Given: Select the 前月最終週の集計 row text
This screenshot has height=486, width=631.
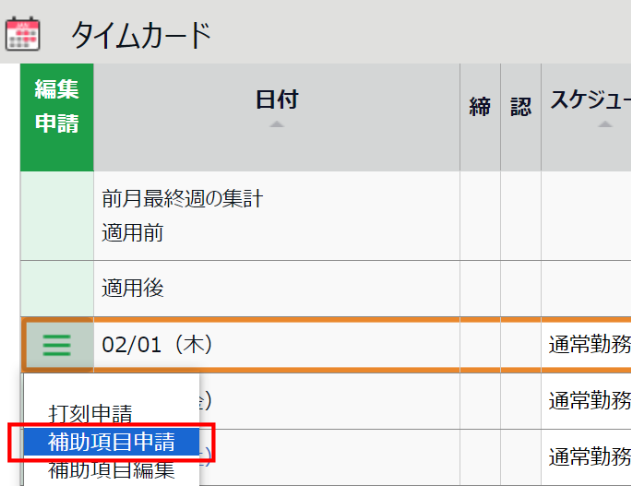Looking at the screenshot, I should coord(182,199).
